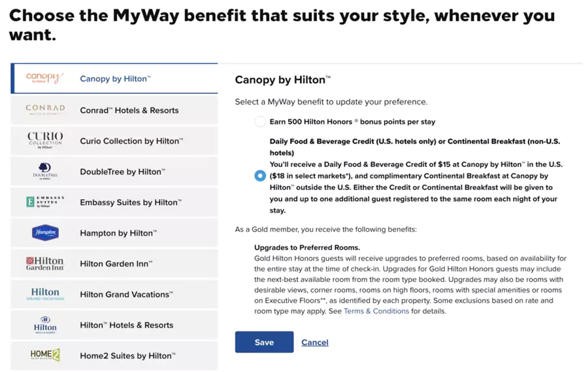This screenshot has width=588, height=372.
Task: Click the Embassy Suites logo icon
Action: pos(45,202)
